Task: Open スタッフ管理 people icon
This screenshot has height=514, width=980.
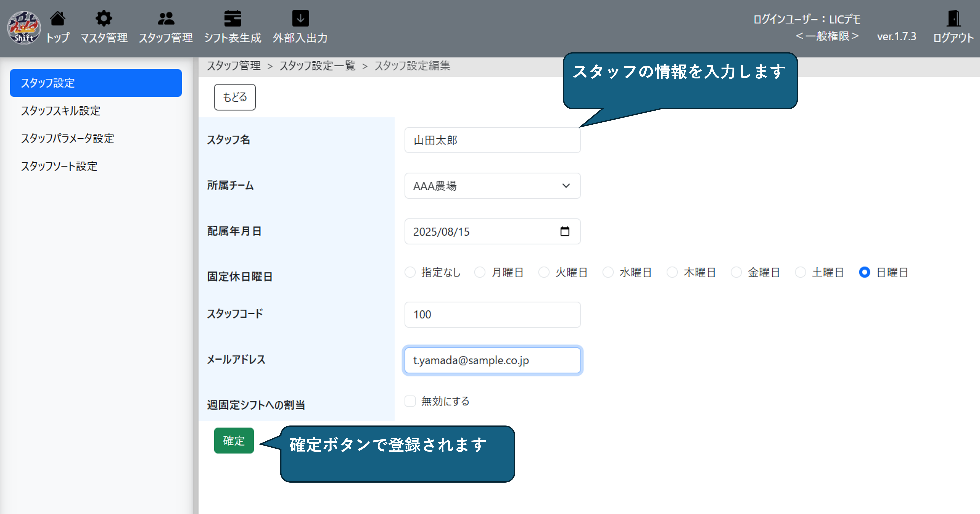Action: click(166, 18)
